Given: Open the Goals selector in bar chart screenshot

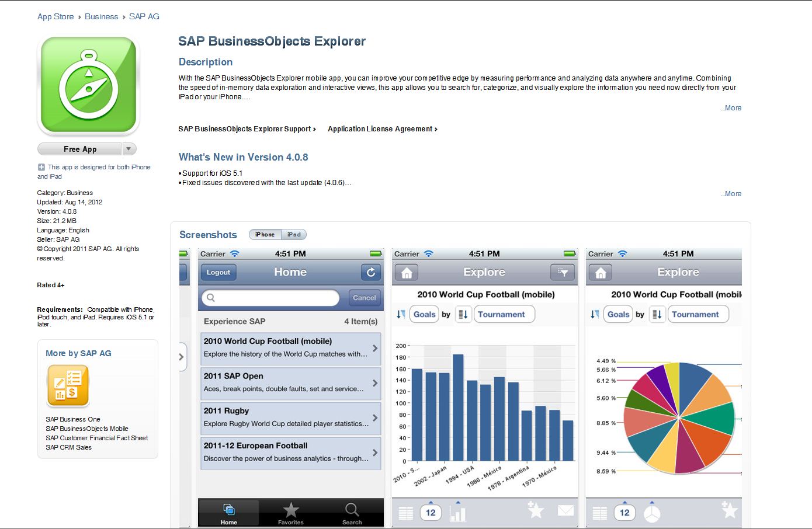Looking at the screenshot, I should 424,314.
